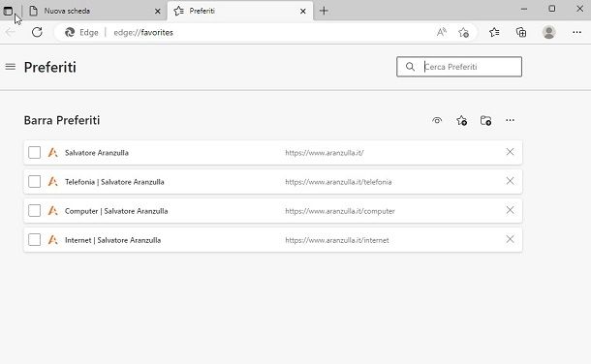The image size is (591, 364).
Task: Click the Read aloud icon in address bar
Action: 442,32
